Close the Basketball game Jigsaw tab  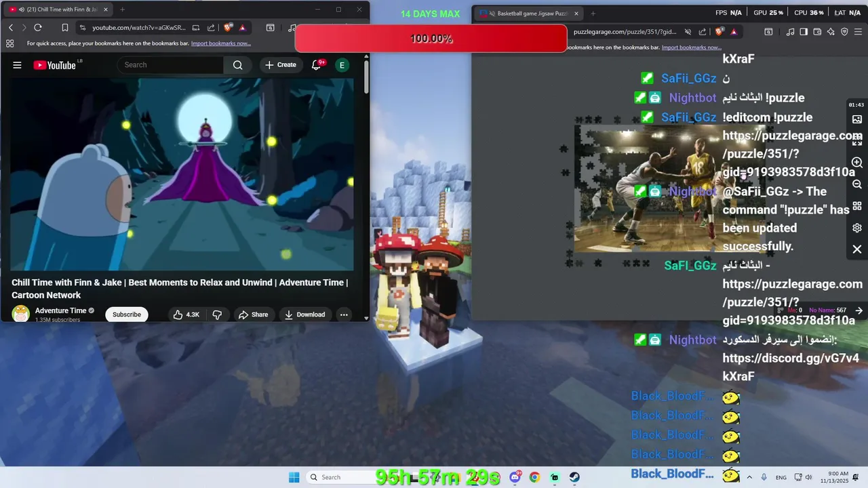coord(576,13)
